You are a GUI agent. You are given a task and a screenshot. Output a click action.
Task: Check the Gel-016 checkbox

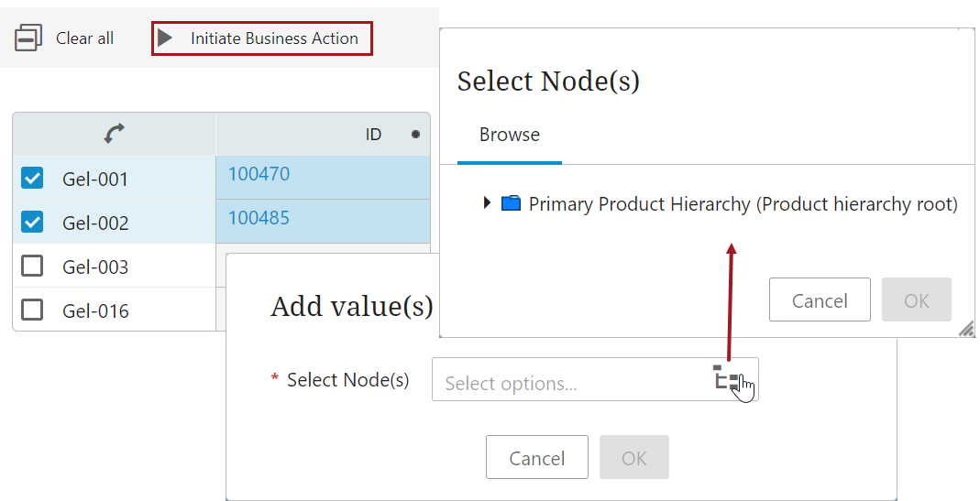coord(32,310)
